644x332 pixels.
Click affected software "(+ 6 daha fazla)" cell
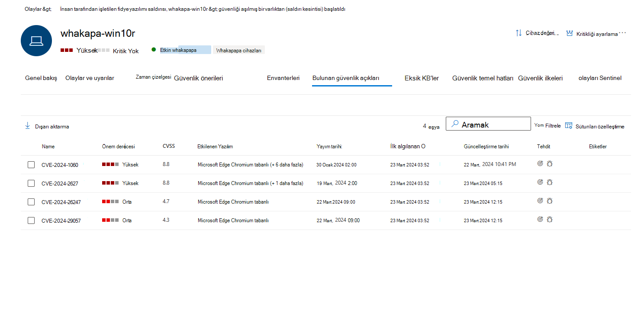tap(251, 165)
